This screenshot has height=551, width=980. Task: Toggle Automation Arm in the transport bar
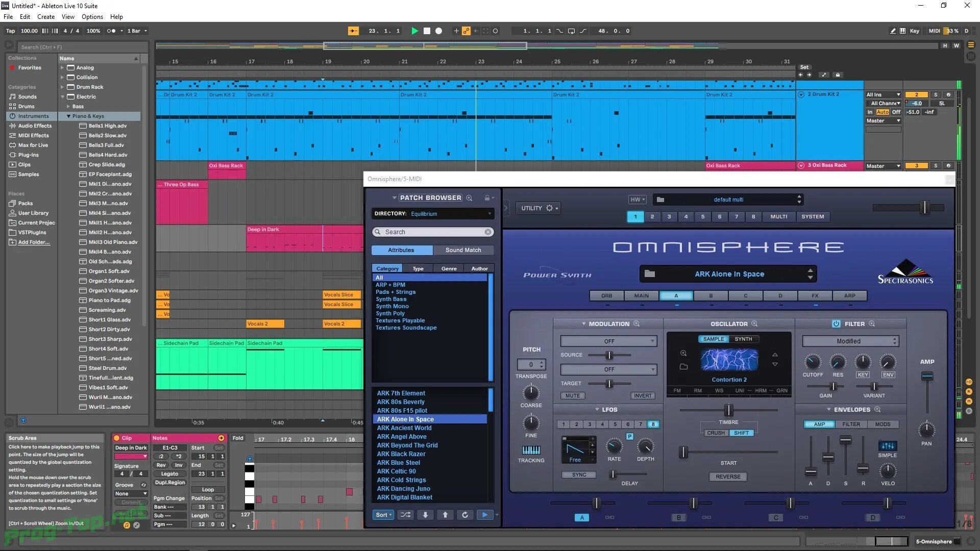(x=466, y=31)
